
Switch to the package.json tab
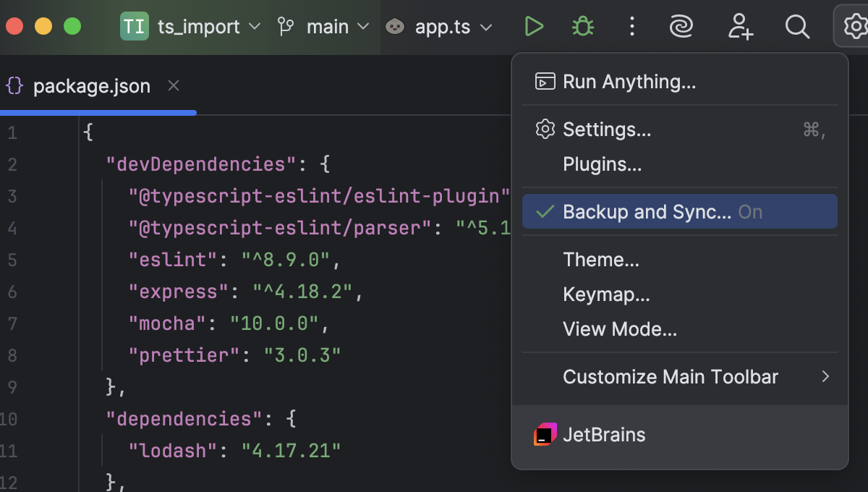click(x=98, y=86)
